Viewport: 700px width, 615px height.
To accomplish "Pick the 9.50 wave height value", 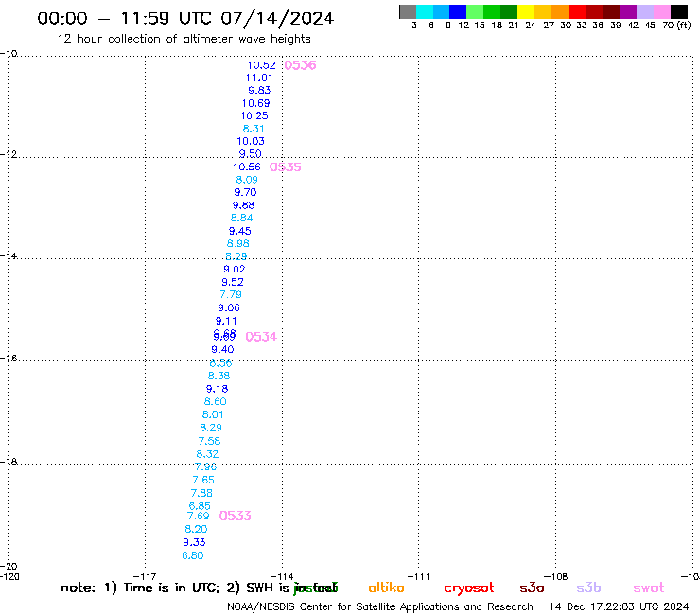I will [250, 153].
